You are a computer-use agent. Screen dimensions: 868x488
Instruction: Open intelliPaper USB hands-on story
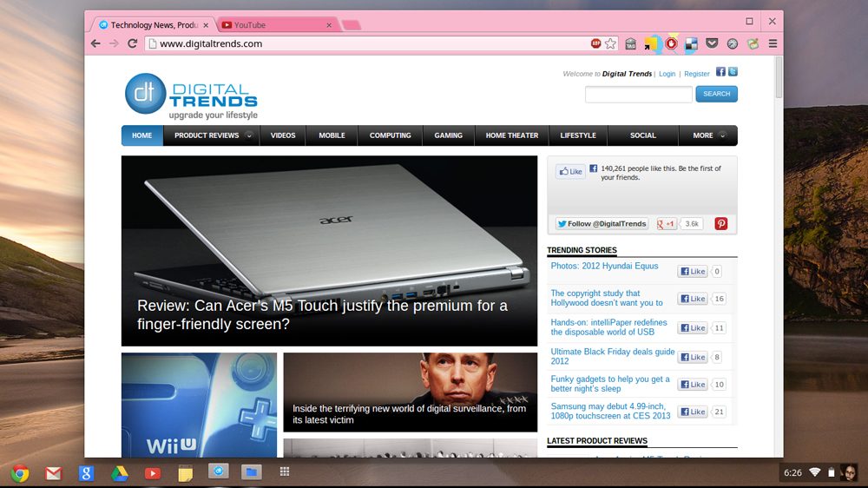point(609,327)
